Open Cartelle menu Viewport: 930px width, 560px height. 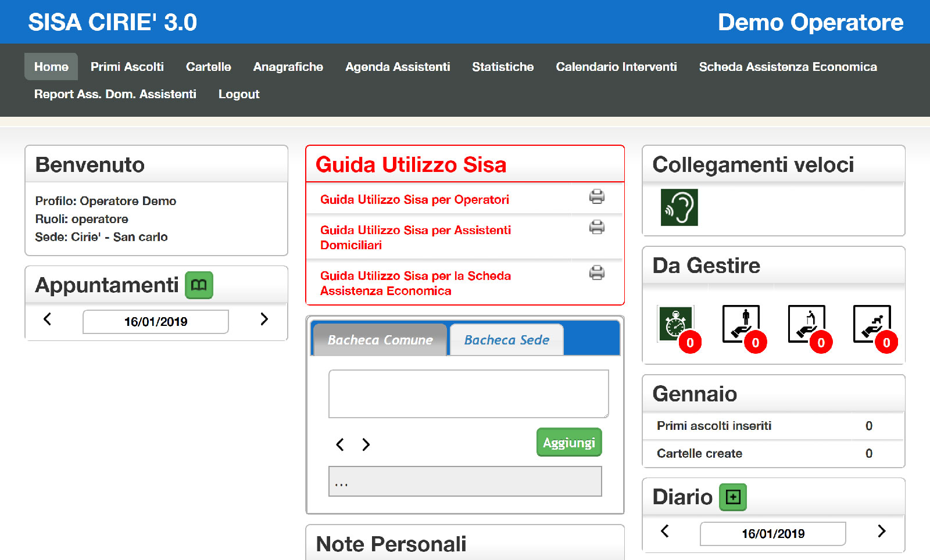click(209, 67)
